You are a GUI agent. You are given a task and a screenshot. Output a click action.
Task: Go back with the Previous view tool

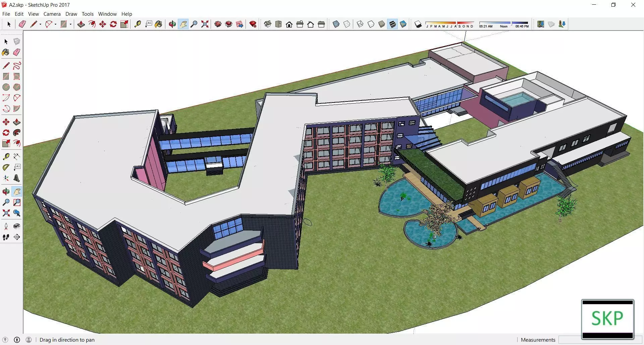pos(17,213)
